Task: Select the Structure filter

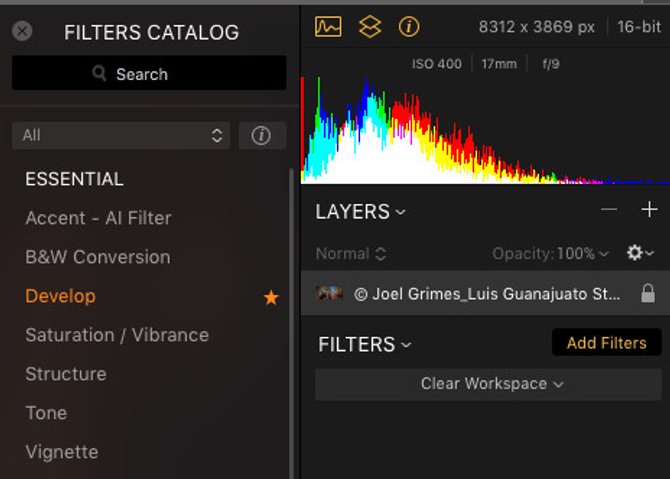Action: pyautogui.click(x=66, y=374)
